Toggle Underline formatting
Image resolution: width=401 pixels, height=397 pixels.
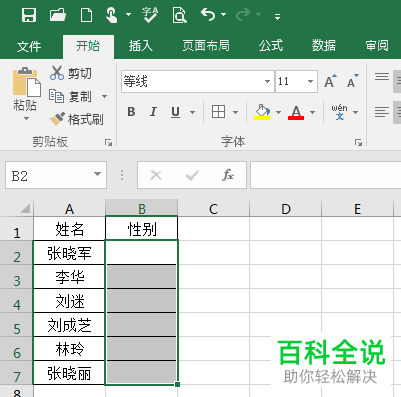(x=175, y=112)
